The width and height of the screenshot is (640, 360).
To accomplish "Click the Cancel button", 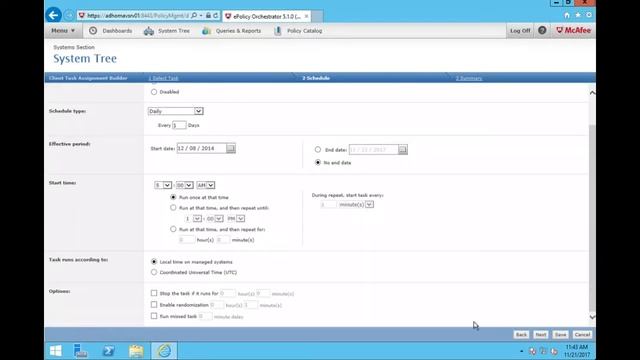I will click(x=582, y=335).
